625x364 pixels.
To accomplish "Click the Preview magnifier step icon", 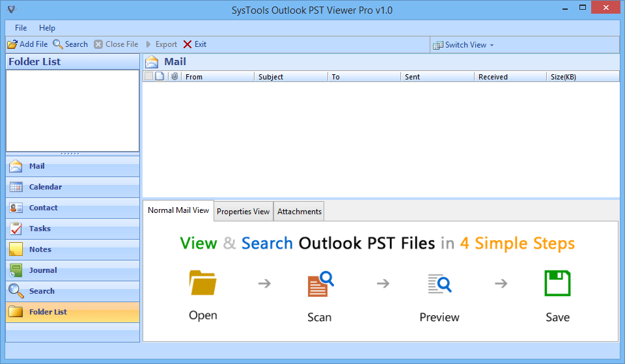I will pyautogui.click(x=439, y=284).
